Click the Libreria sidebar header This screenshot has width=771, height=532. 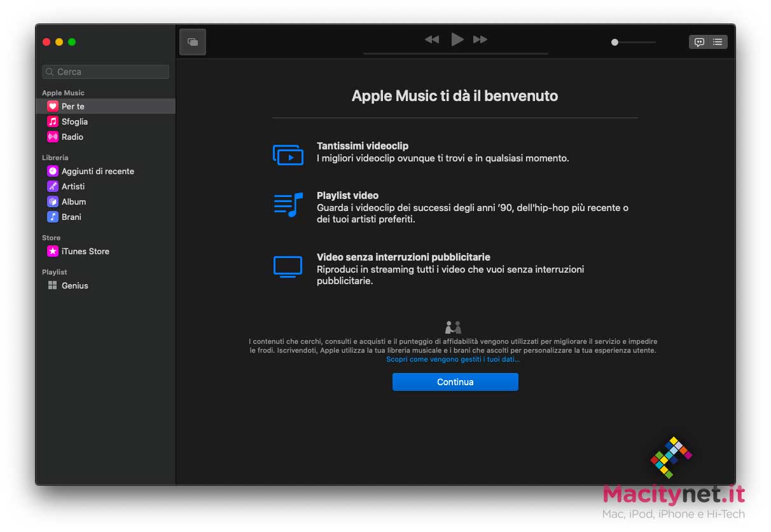point(55,158)
